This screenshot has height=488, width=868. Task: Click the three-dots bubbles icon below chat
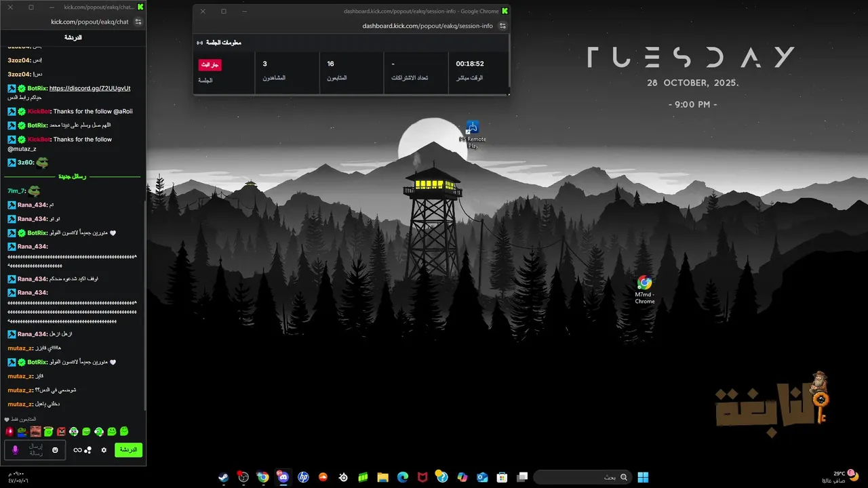point(87,450)
